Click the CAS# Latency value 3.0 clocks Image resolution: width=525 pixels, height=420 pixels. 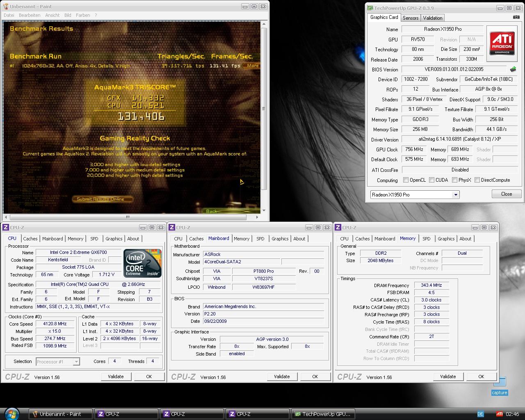(x=431, y=300)
